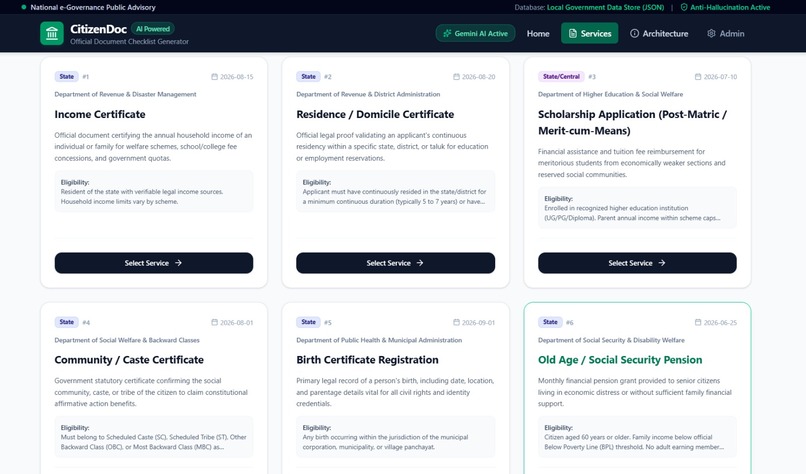The height and width of the screenshot is (474, 806).
Task: Open the Community / Caste Certificate title
Action: (x=129, y=360)
